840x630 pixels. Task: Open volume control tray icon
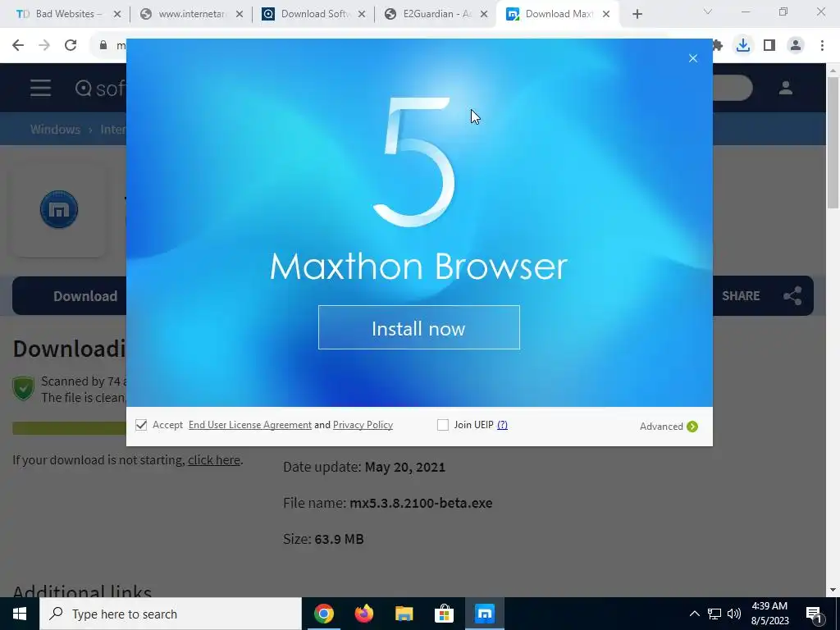(734, 614)
